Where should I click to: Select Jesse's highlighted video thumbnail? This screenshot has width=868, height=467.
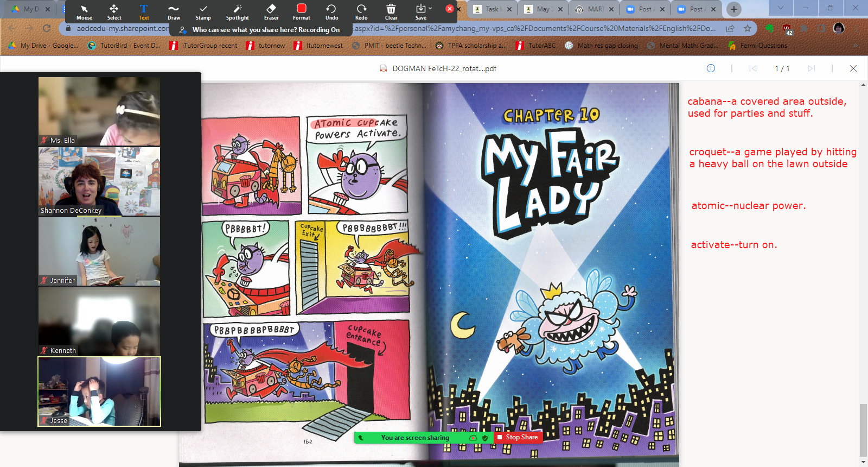tap(99, 392)
